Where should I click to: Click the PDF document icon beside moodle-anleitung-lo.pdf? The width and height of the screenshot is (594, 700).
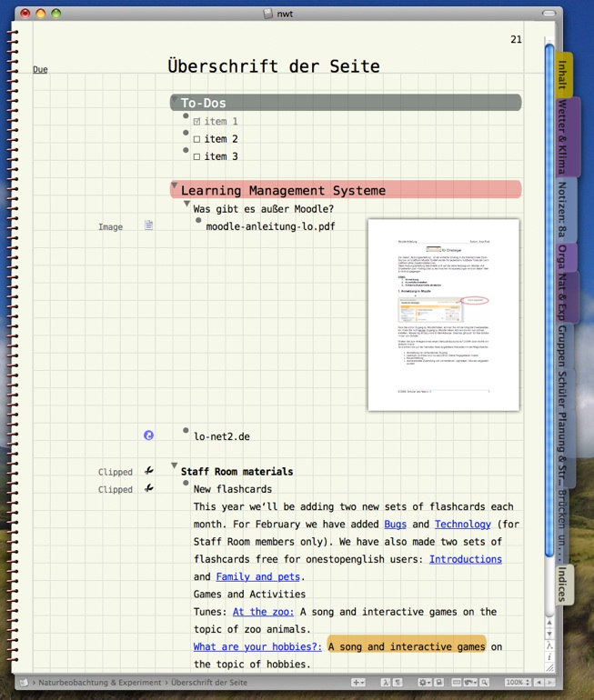[x=149, y=225]
